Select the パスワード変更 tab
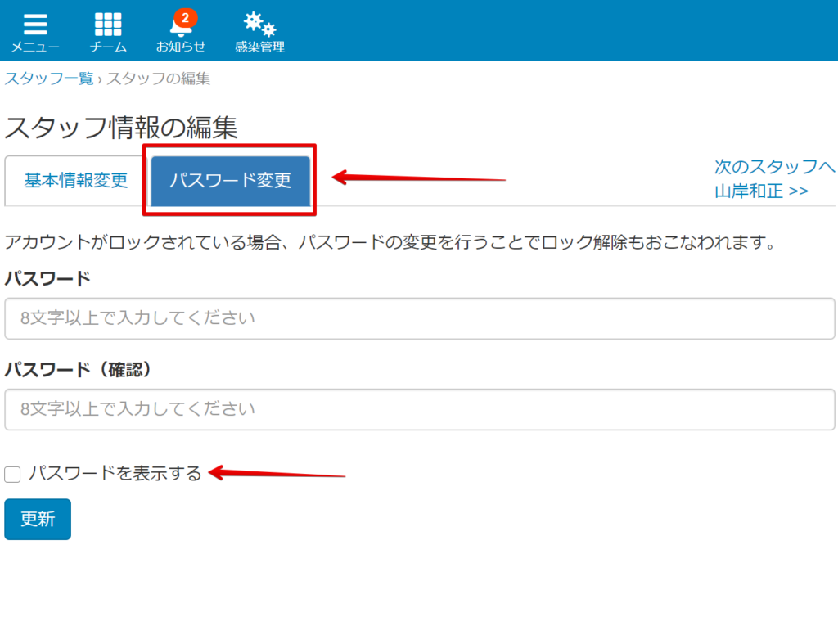 (229, 180)
